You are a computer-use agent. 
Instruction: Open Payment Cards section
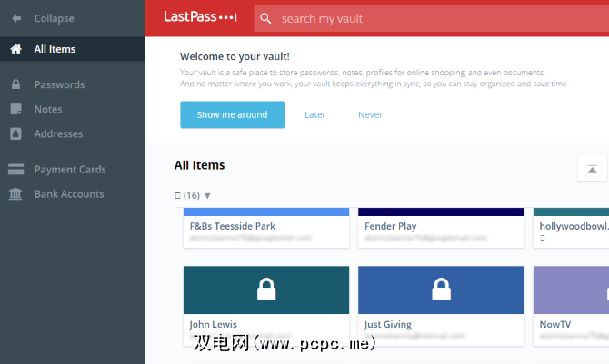click(x=70, y=170)
